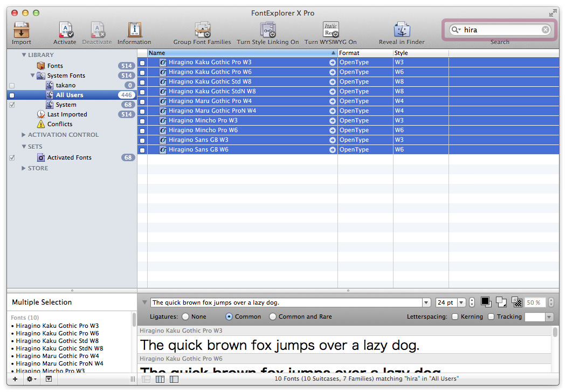Image resolution: width=566 pixels, height=392 pixels.
Task: Click the background color swatch icon
Action: click(501, 302)
